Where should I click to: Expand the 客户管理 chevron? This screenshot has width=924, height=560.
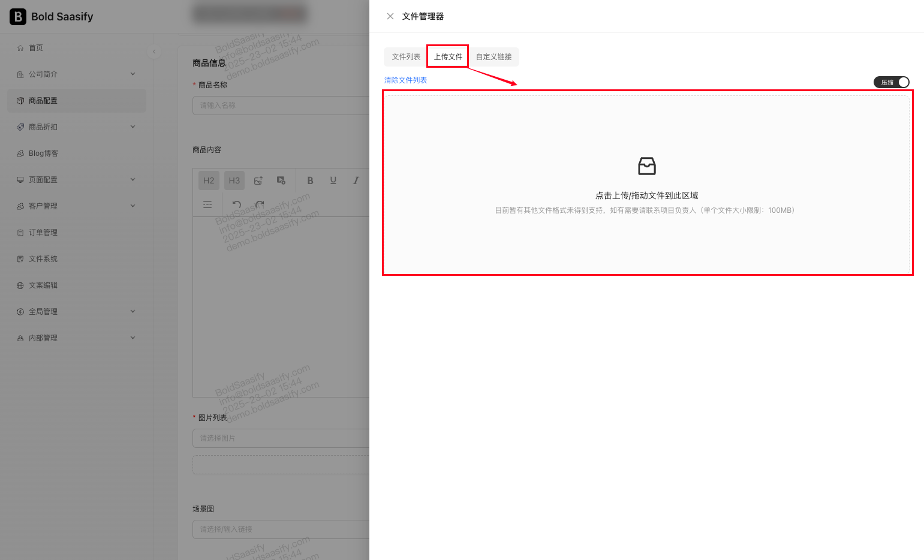(133, 206)
